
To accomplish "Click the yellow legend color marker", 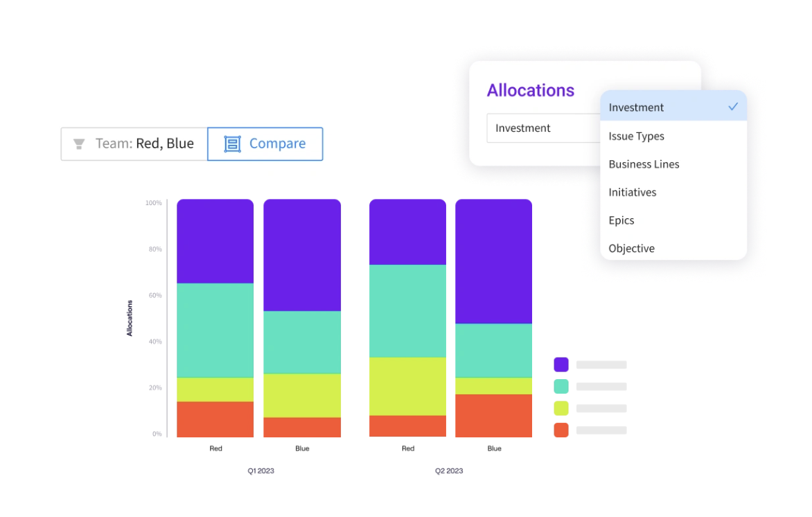I will click(x=561, y=408).
